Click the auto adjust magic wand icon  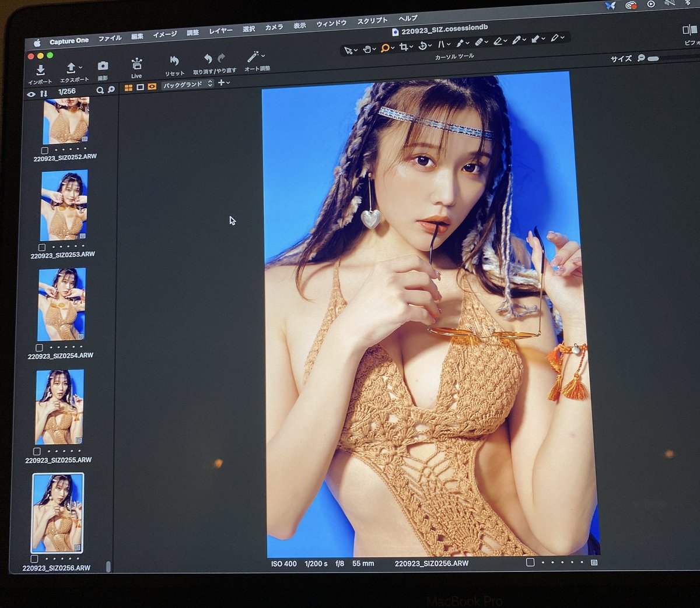pos(253,57)
